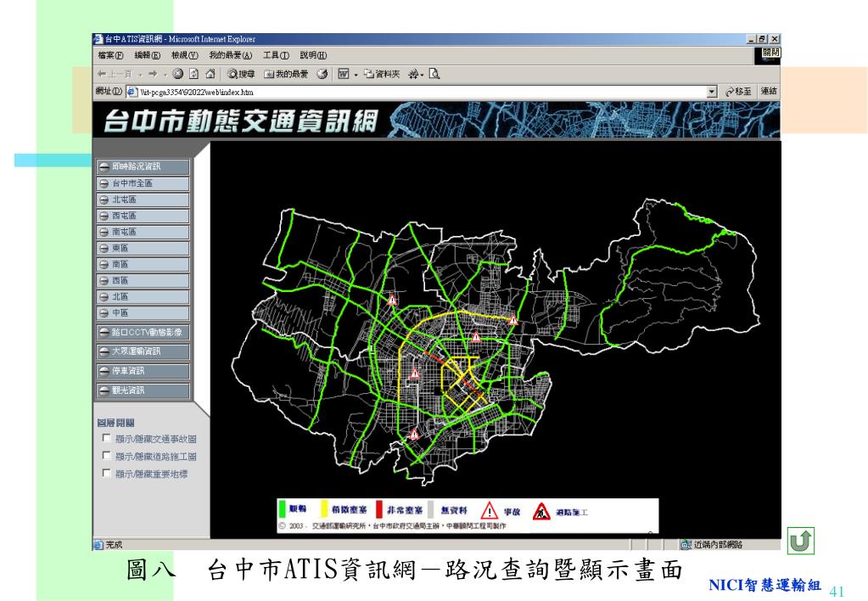Click the yellow 稍微壅塞 legend swatch
The width and height of the screenshot is (868, 601).
pyautogui.click(x=324, y=509)
